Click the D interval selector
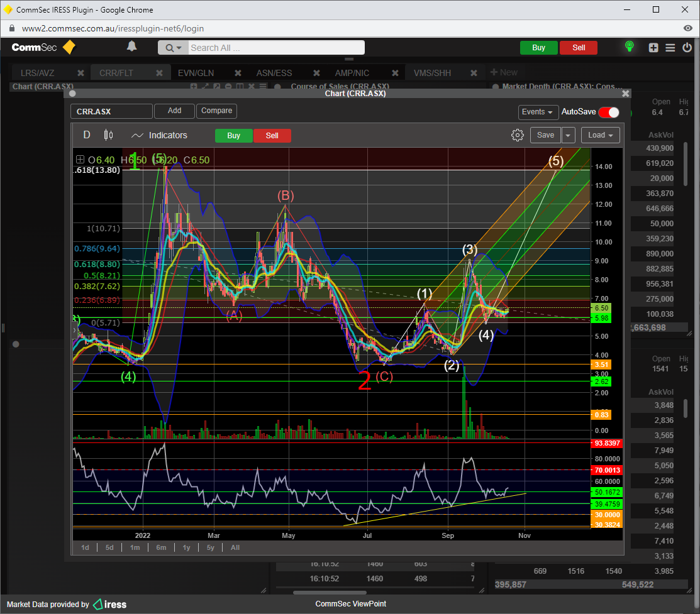 tap(87, 135)
